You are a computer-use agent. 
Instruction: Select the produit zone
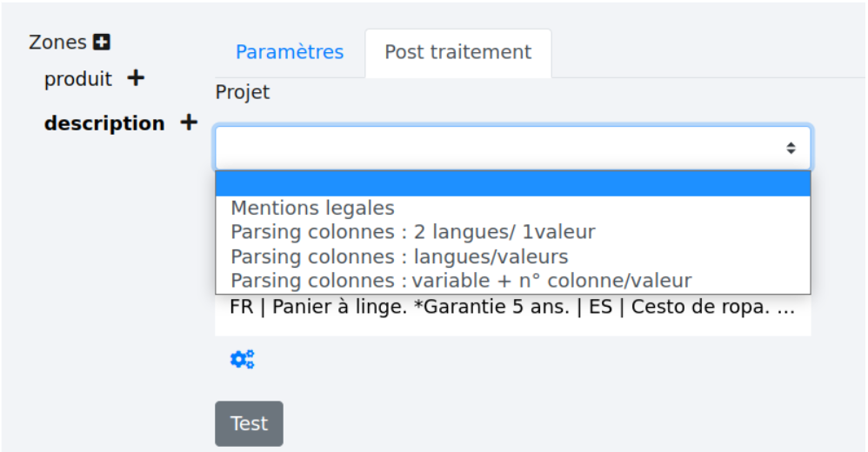coord(78,79)
